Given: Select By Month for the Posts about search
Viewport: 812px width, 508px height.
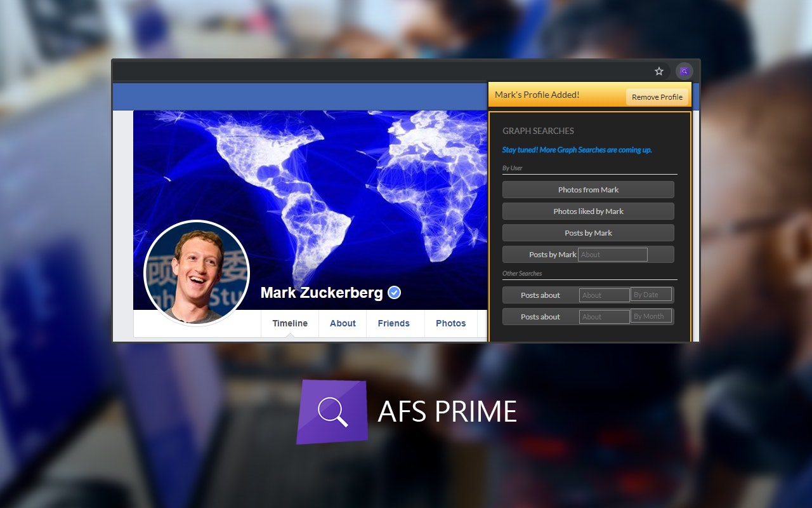Looking at the screenshot, I should pyautogui.click(x=651, y=316).
